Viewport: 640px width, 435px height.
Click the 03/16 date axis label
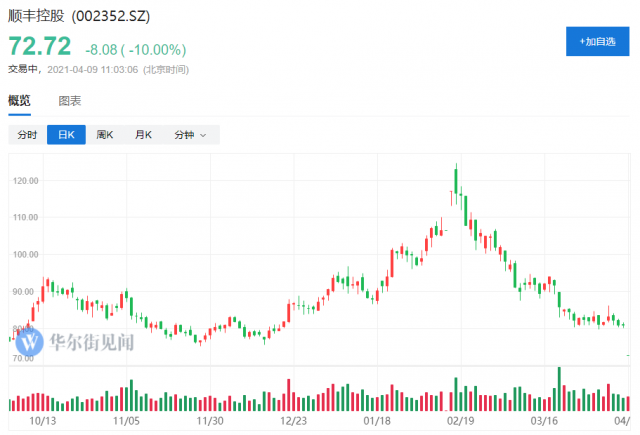click(544, 421)
